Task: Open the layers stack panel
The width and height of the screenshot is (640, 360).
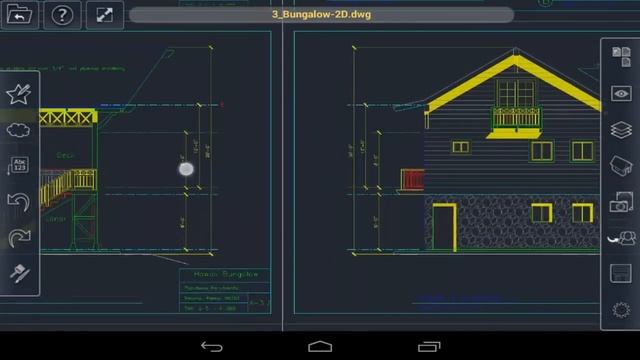Action: pos(621,130)
